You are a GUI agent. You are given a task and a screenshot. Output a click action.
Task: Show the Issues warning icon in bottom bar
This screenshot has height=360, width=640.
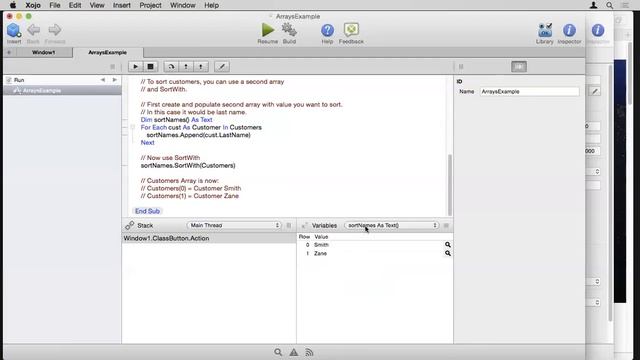(294, 352)
